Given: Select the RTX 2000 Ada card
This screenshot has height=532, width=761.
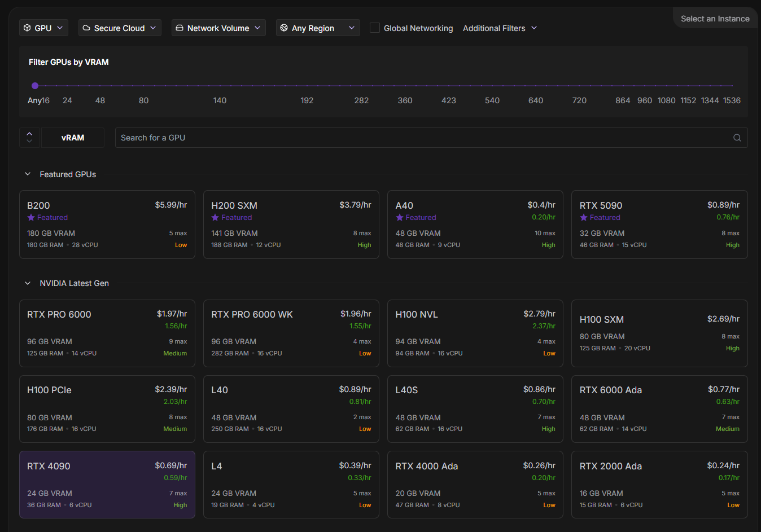Looking at the screenshot, I should point(659,485).
